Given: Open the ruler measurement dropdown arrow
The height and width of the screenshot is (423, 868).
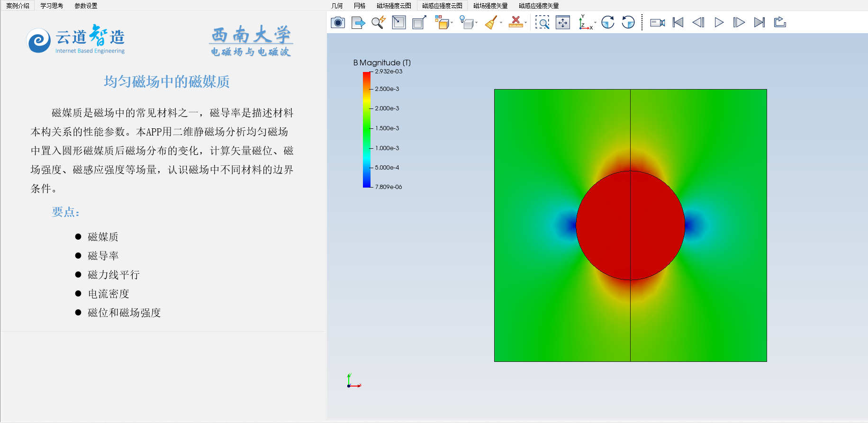Looking at the screenshot, I should (525, 22).
